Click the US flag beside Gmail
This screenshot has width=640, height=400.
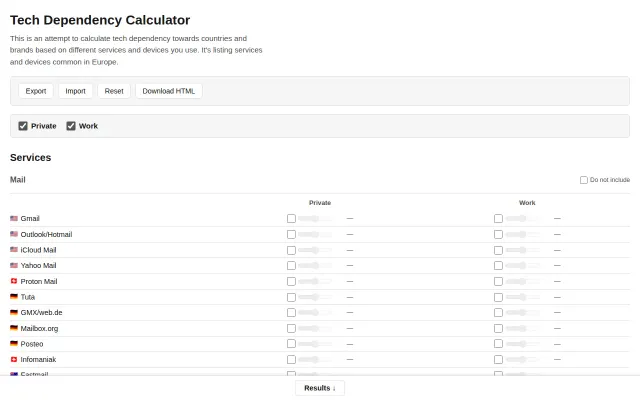[x=14, y=218]
